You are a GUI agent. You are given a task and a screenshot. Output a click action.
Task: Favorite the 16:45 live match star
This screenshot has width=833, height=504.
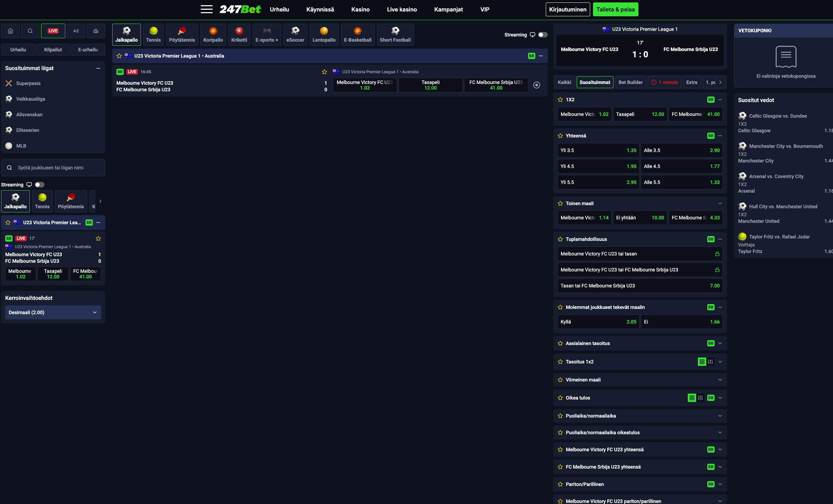click(324, 72)
